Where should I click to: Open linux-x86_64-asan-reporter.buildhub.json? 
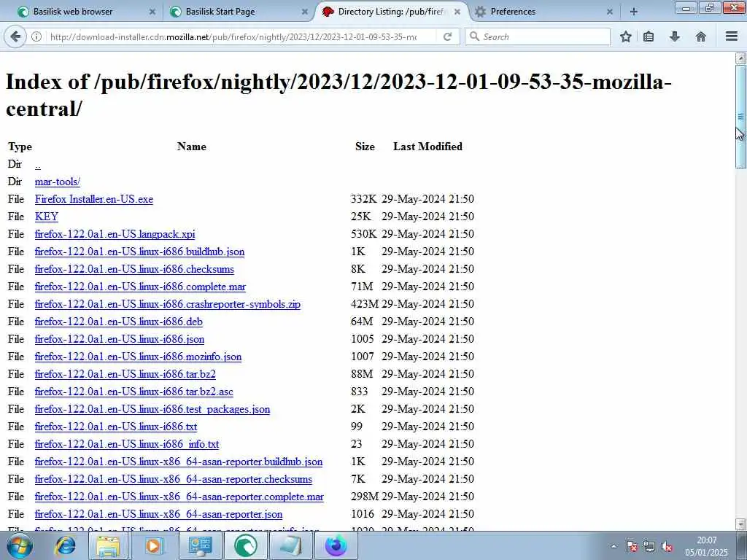click(179, 462)
